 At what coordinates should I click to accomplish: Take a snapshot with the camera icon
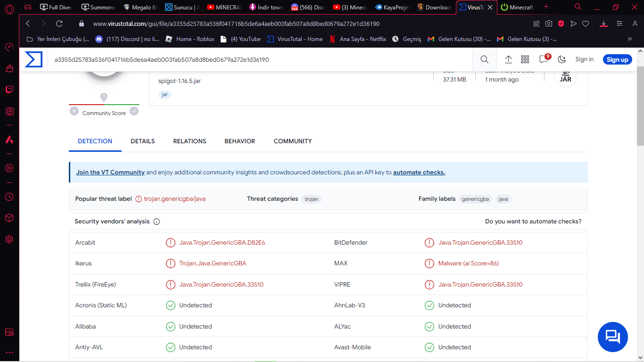[x=549, y=24]
